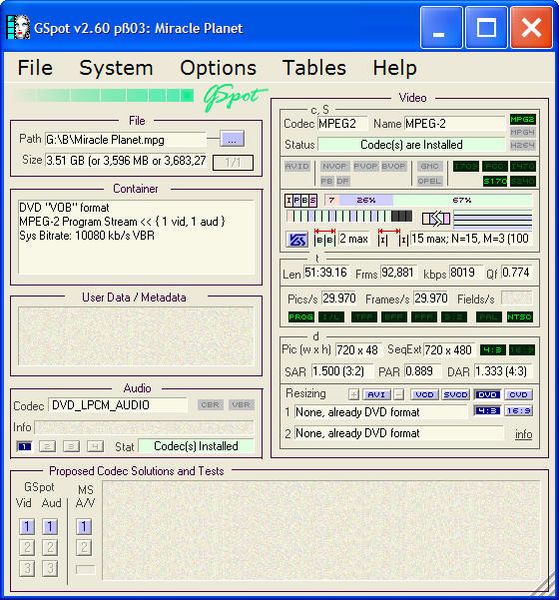
Task: Open the File menu
Action: 35,68
